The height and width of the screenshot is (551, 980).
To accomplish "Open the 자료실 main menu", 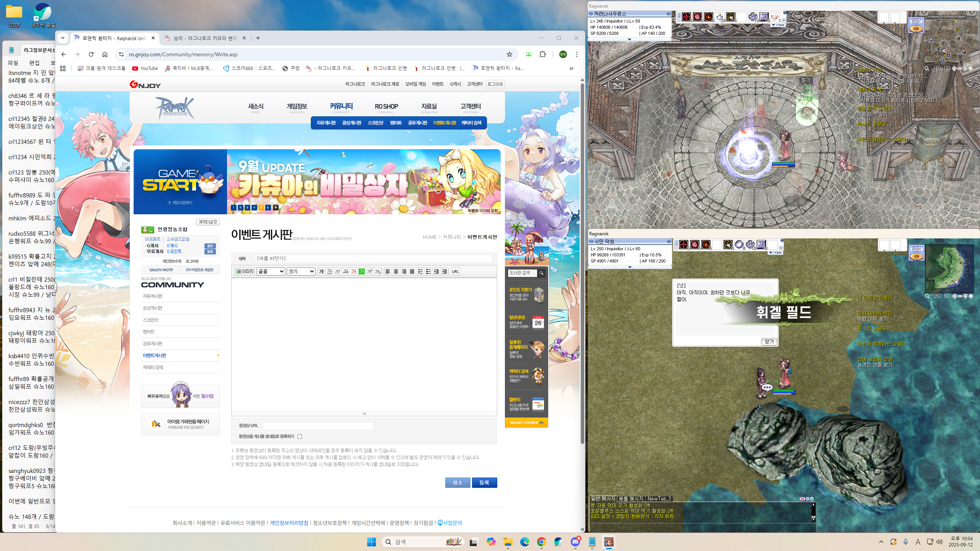I will pyautogui.click(x=429, y=107).
